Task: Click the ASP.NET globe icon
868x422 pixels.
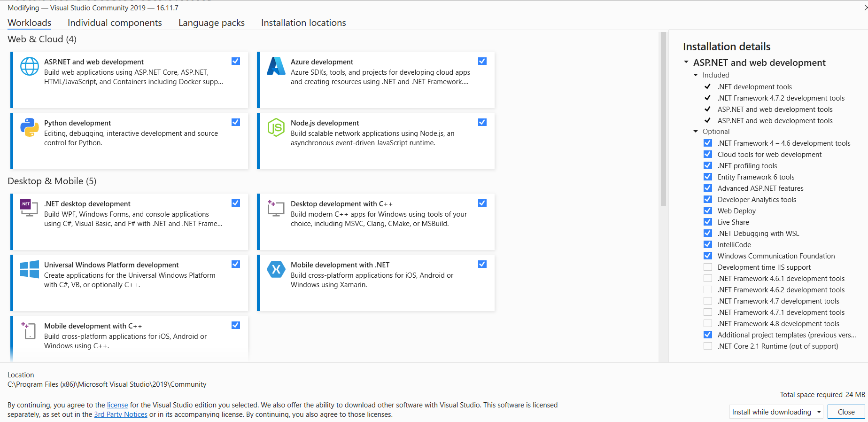Action: tap(30, 66)
